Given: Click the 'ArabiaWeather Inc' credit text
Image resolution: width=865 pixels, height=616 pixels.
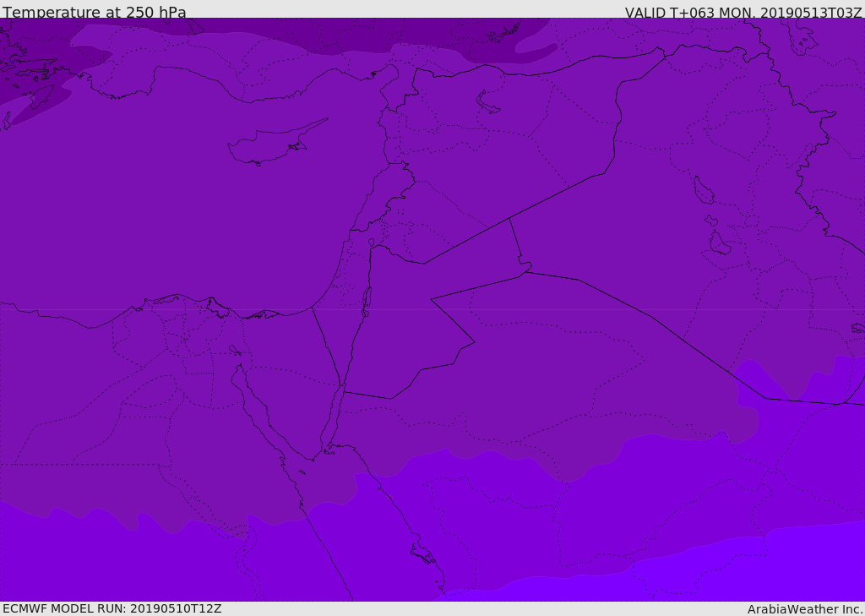Looking at the screenshot, I should click(x=805, y=609).
